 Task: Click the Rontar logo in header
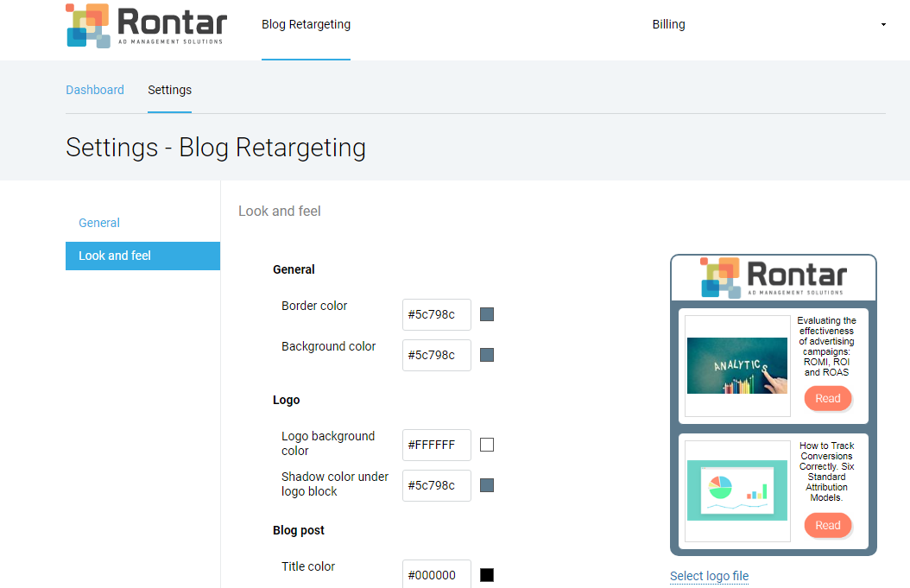coord(146,26)
